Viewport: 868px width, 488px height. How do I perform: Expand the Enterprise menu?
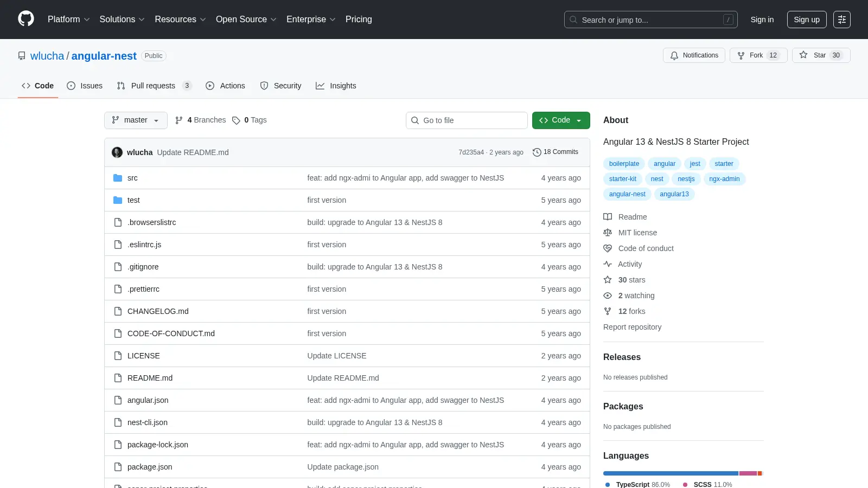pyautogui.click(x=311, y=19)
